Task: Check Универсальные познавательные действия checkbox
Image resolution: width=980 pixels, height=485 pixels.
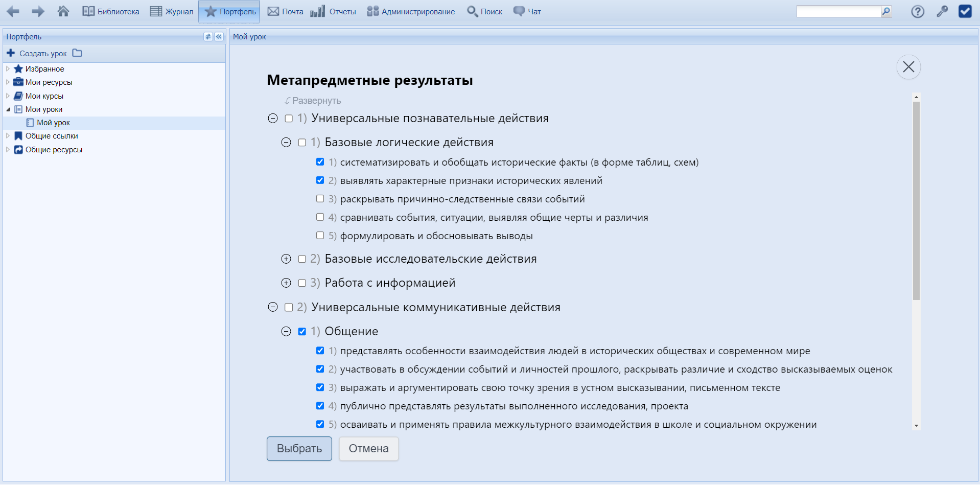Action: [289, 119]
